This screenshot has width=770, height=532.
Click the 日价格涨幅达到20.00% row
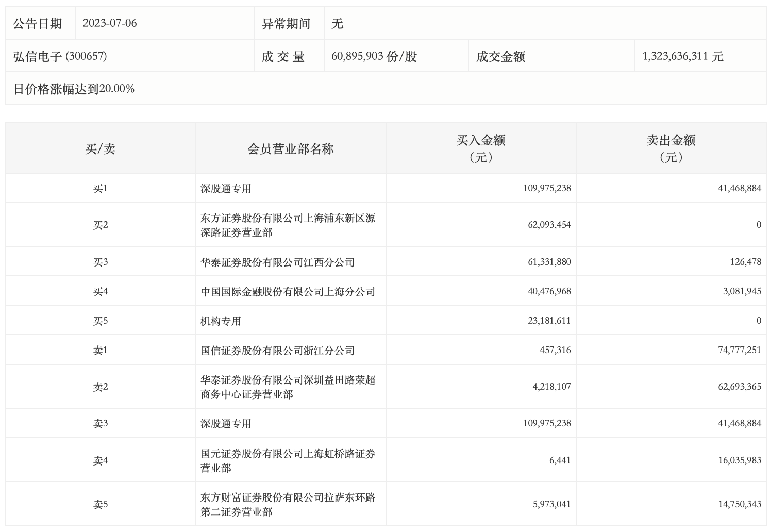tap(74, 89)
